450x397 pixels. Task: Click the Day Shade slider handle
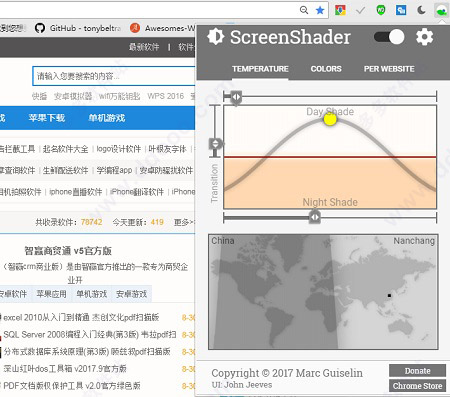[x=236, y=98]
